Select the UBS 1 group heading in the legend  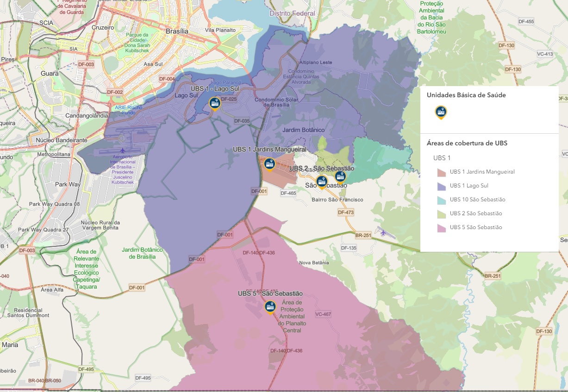pos(442,158)
